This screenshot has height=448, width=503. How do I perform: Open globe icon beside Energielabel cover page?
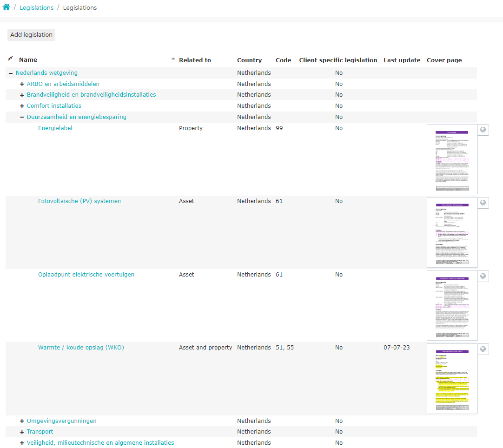(x=483, y=130)
